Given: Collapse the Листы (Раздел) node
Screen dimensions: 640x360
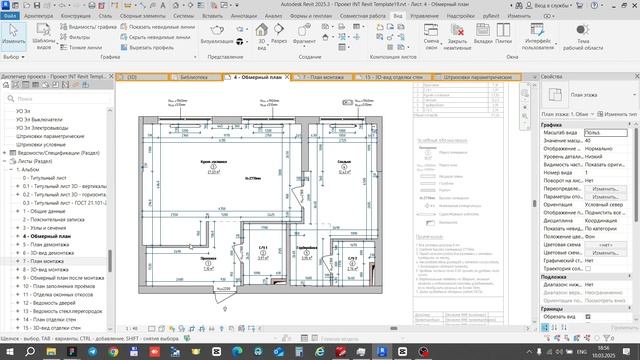Looking at the screenshot, I should pyautogui.click(x=4, y=161).
